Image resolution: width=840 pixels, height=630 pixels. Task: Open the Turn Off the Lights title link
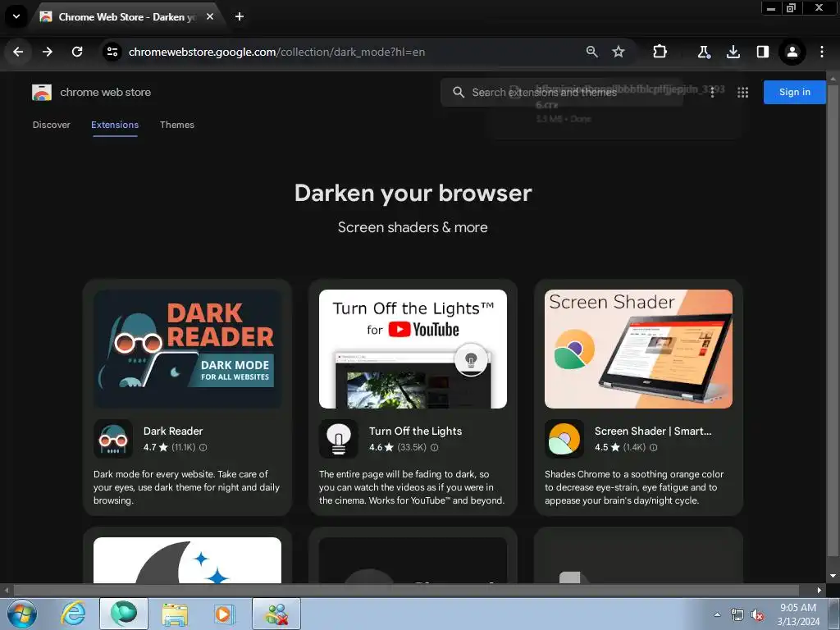415,431
